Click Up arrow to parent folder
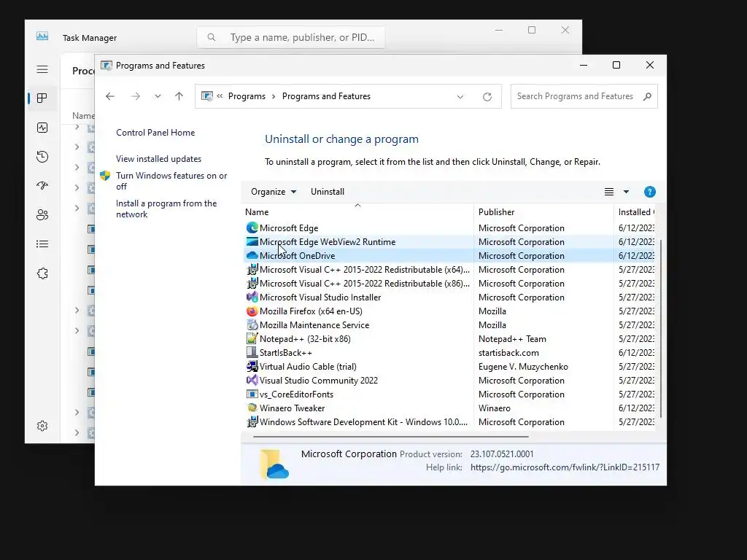 pyautogui.click(x=179, y=96)
